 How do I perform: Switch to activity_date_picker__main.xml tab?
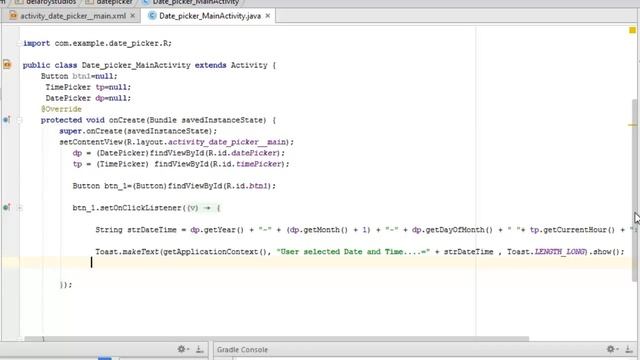73,16
